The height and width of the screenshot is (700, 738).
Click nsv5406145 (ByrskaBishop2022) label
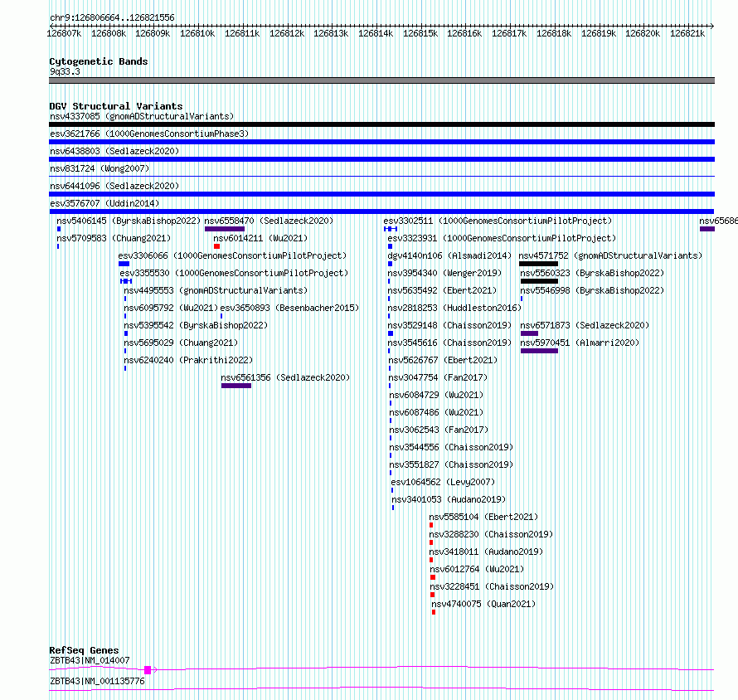point(129,221)
